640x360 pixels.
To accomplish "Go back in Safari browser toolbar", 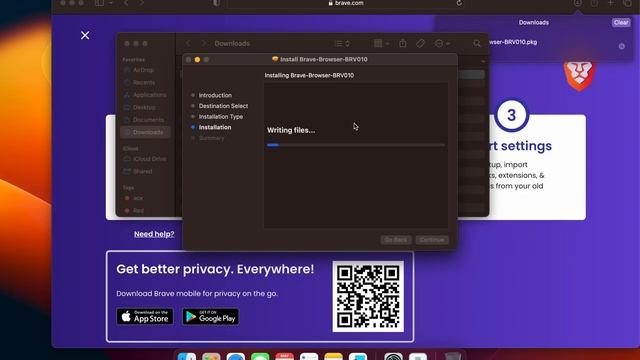I will 126,3.
